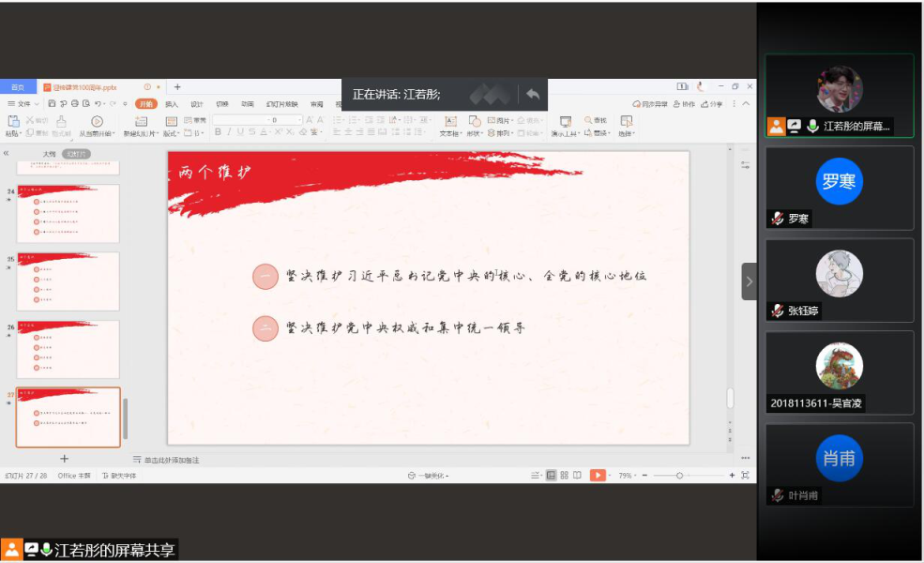The height and width of the screenshot is (563, 924).
Task: Click the Shapes (形状) icon
Action: [475, 121]
